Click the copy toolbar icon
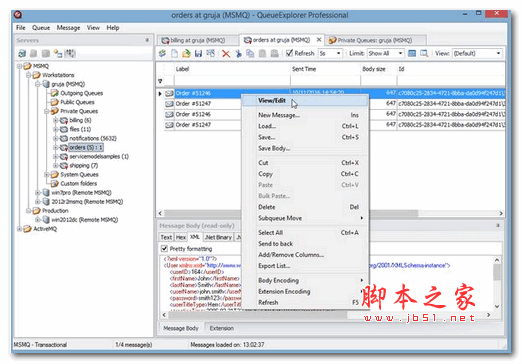The image size is (522, 364). click(250, 53)
